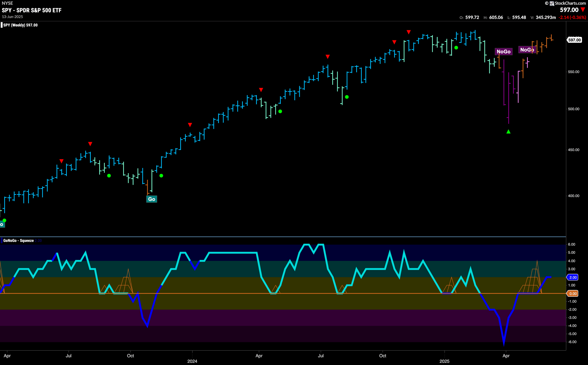The image size is (588, 365).
Task: Click the open value O: 599.72
Action: pyautogui.click(x=469, y=17)
